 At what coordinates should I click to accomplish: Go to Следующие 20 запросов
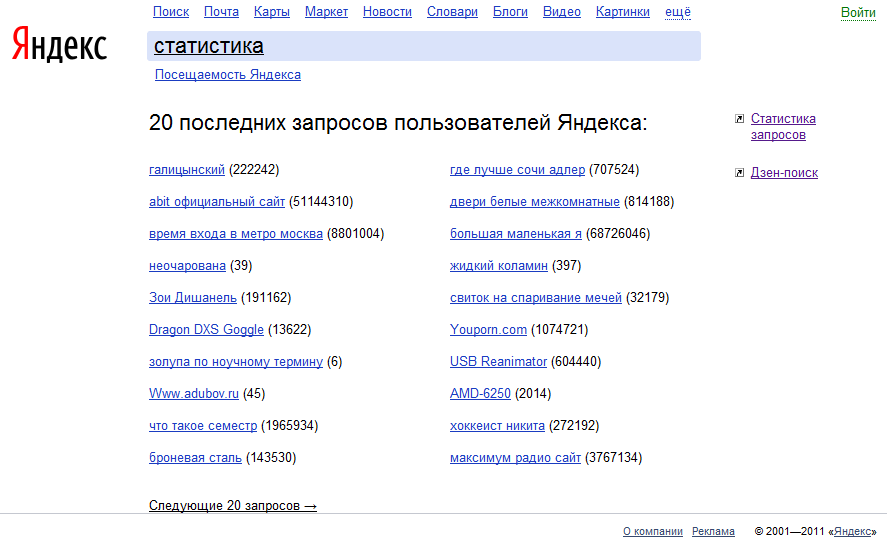coord(232,506)
